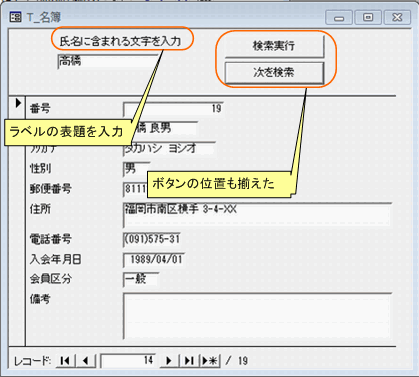Screen dimensions: 419x377
Task: Click the name search input containing 高橋
Action: click(107, 61)
